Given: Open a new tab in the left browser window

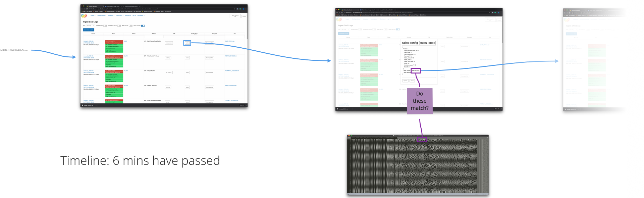Looking at the screenshot, I should 142,6.
